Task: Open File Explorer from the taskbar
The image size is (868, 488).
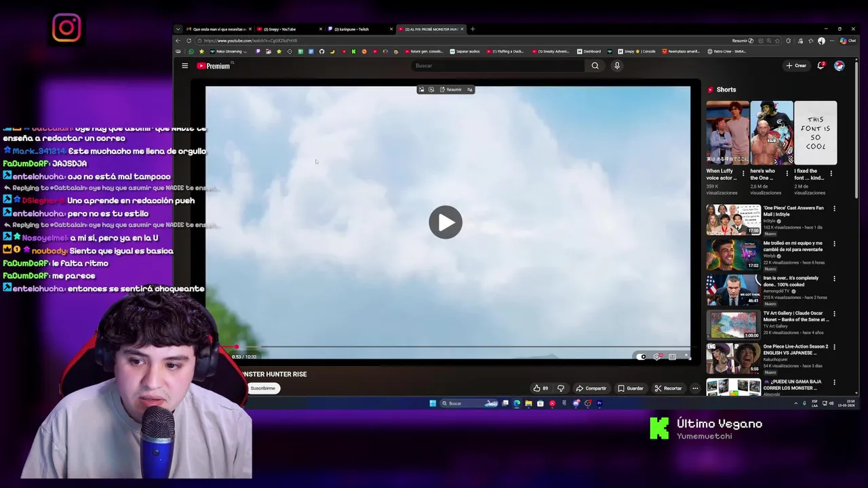Action: pyautogui.click(x=528, y=403)
